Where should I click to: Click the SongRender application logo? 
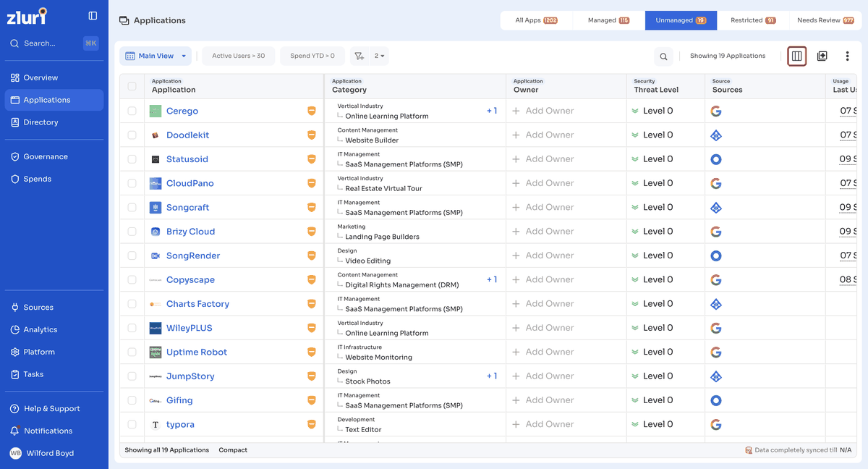pyautogui.click(x=156, y=255)
